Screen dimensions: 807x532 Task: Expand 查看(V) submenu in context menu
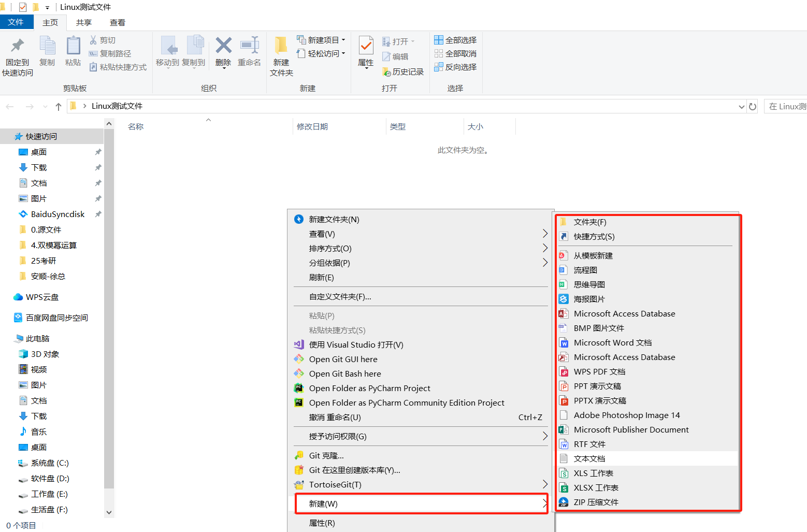[421, 234]
